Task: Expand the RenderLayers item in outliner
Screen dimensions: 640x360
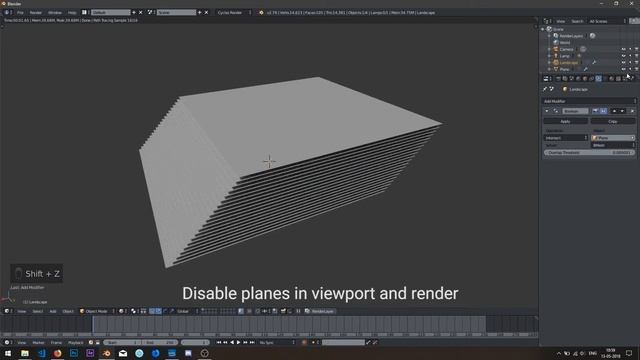Action: pyautogui.click(x=549, y=36)
